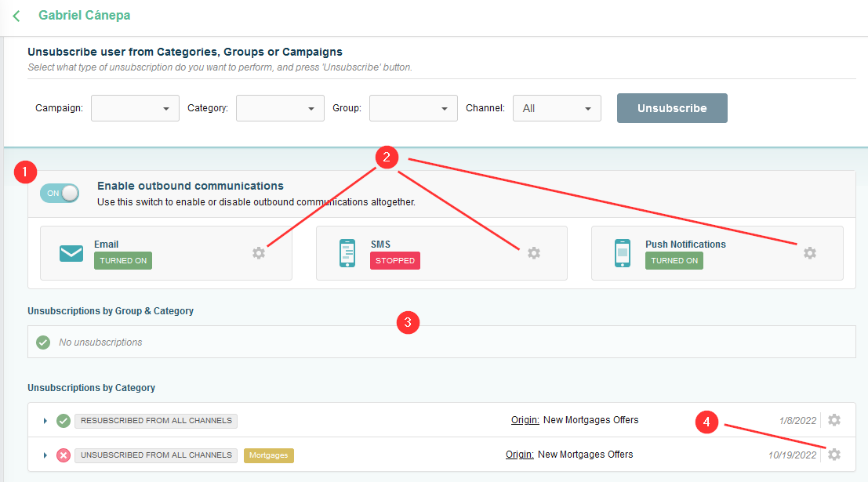Click the Gabriel Cánepa header name
Screen dimensions: 868x482
(84, 16)
